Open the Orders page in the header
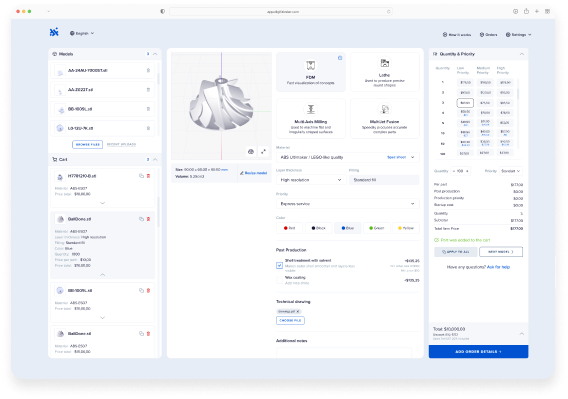The width and height of the screenshot is (568, 399). point(488,34)
